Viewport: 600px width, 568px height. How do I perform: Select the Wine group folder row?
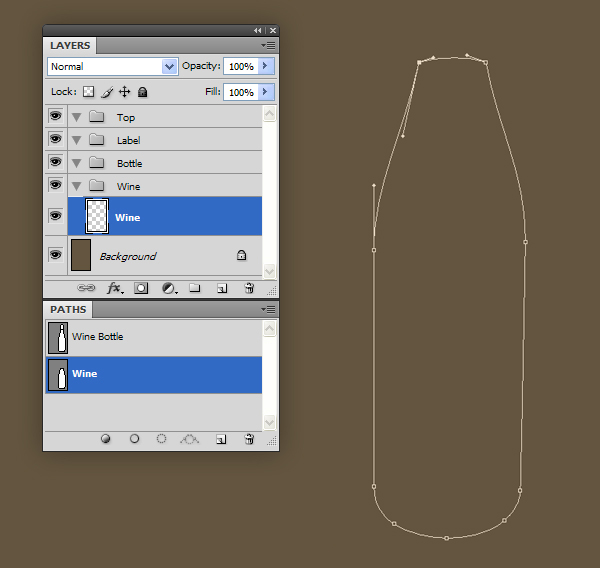coord(165,186)
